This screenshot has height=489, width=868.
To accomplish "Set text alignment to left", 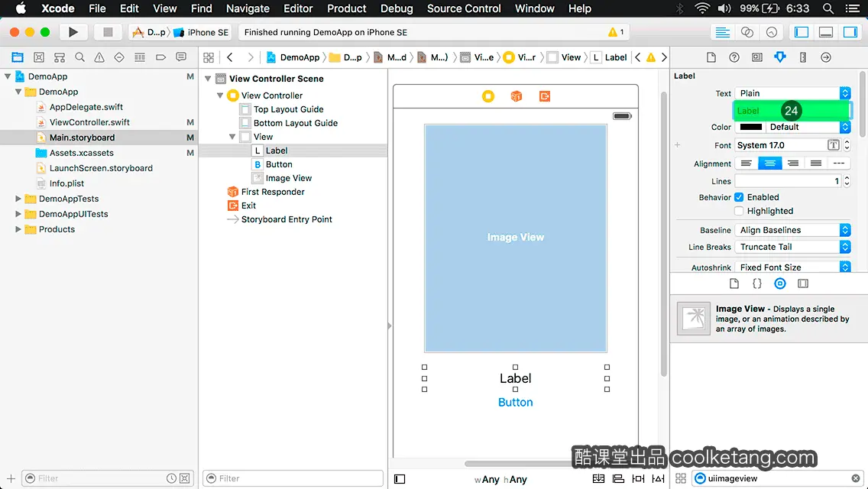I will point(747,164).
